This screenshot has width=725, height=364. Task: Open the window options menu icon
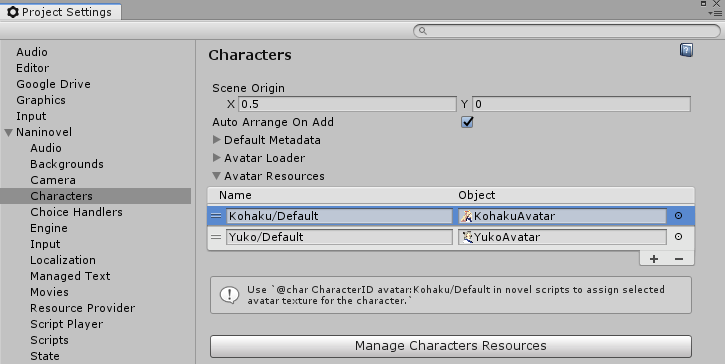click(x=716, y=13)
